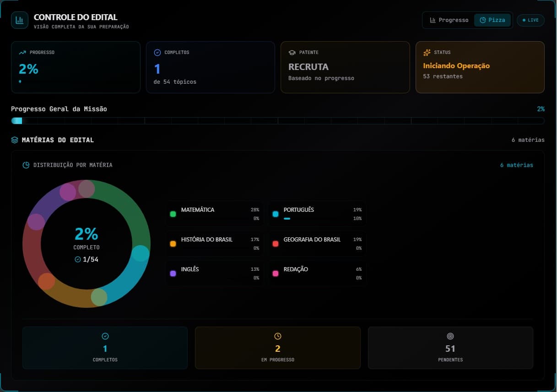Select the Pizza chart view
Image resolution: width=557 pixels, height=392 pixels.
point(492,20)
